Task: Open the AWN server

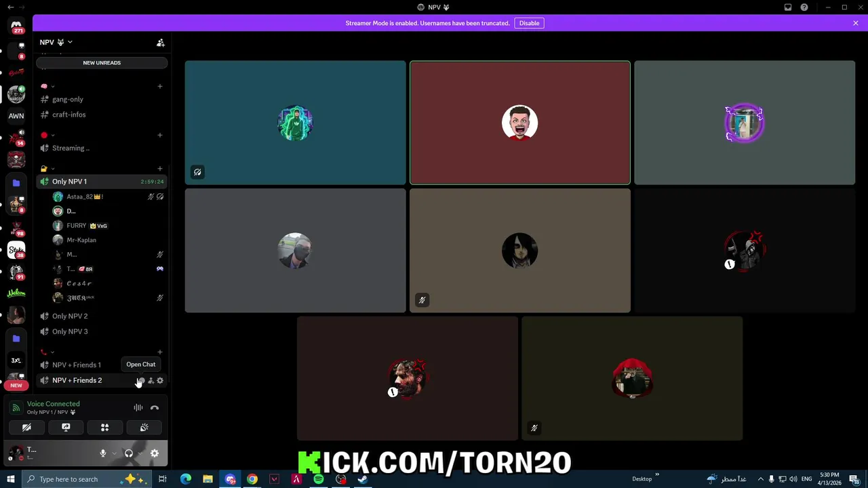Action: (16, 116)
